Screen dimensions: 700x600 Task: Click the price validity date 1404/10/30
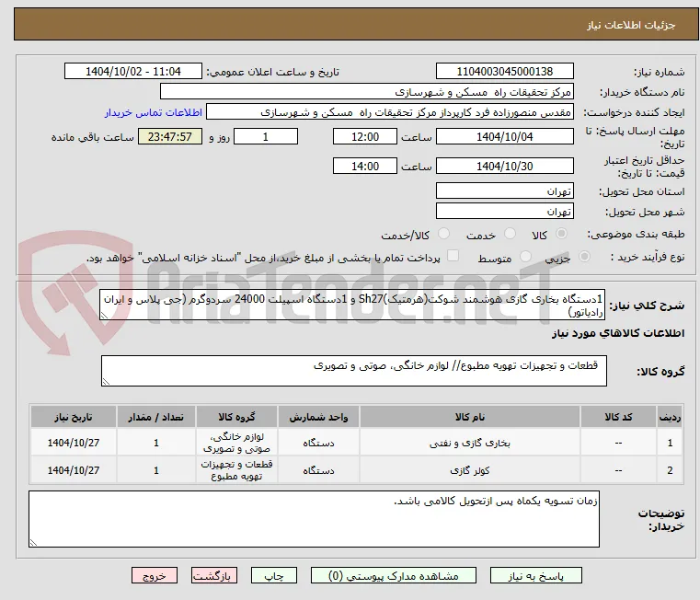[x=504, y=167]
